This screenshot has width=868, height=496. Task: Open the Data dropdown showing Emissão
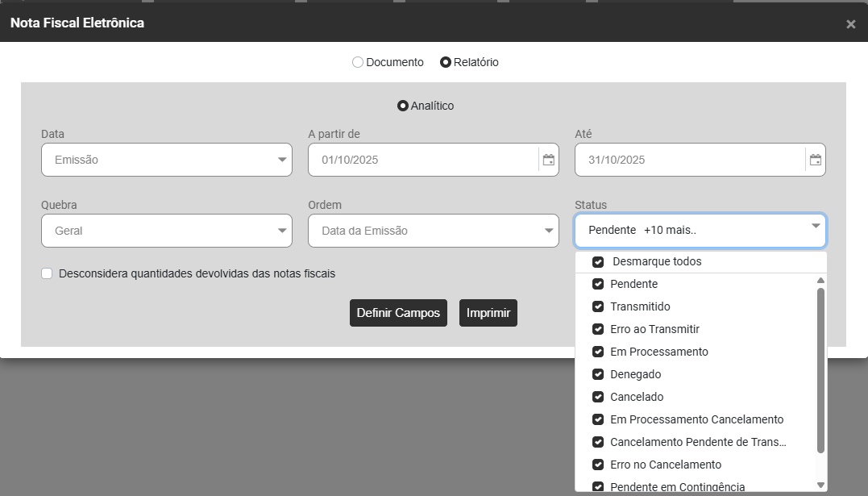pyautogui.click(x=167, y=160)
